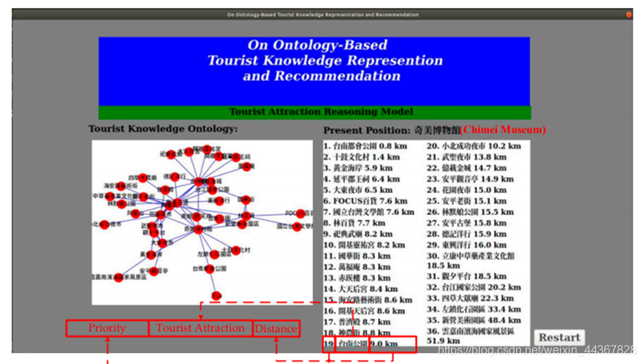Screen dimensions: 644x364
Task: Click the 十鼓文化村 node in graph
Action: coord(236,250)
